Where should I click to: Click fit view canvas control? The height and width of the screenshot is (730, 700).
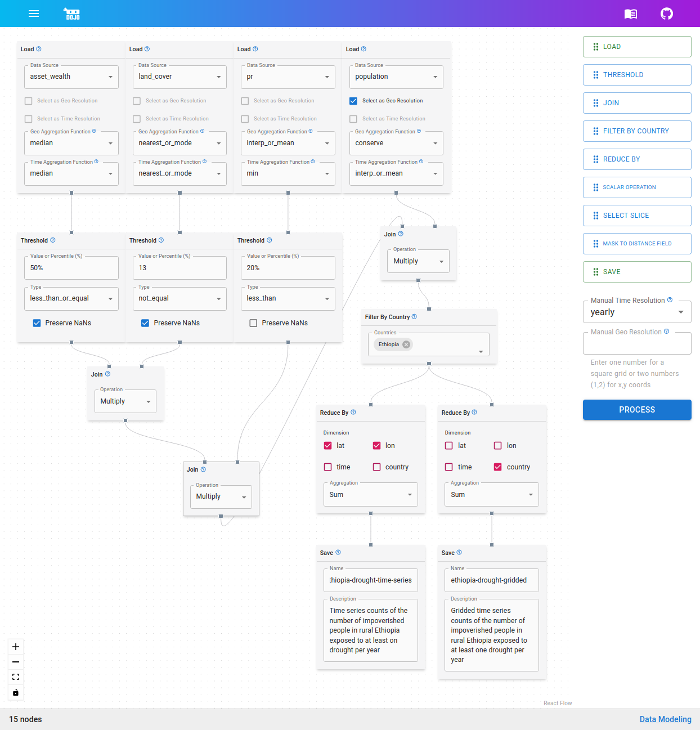(16, 677)
